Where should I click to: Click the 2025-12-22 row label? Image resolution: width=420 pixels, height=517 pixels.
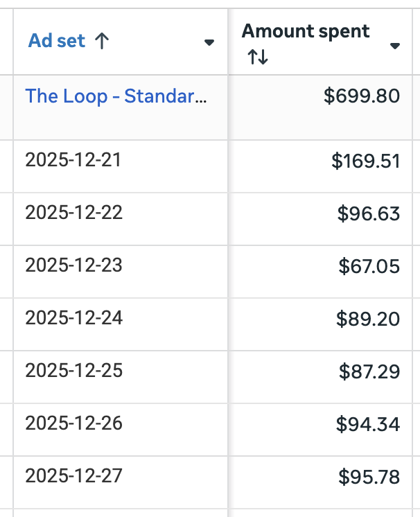point(73,213)
